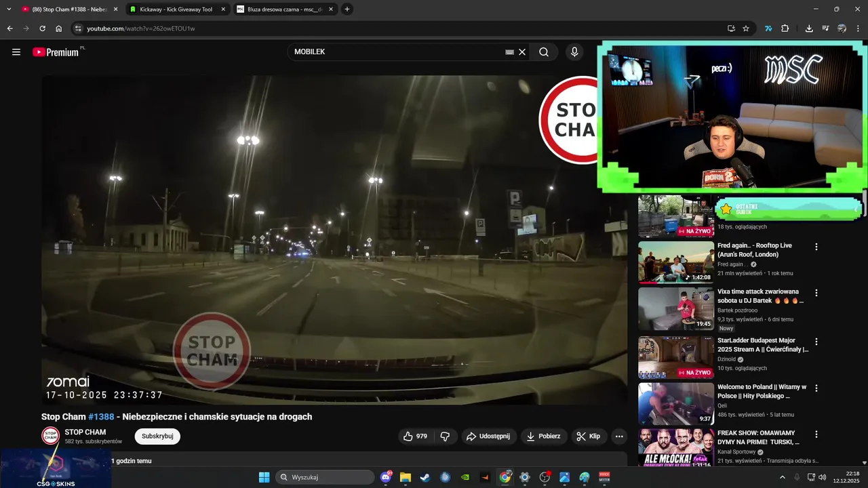Create a clip with Klip button
Screen dimensions: 868x488
coord(589,436)
